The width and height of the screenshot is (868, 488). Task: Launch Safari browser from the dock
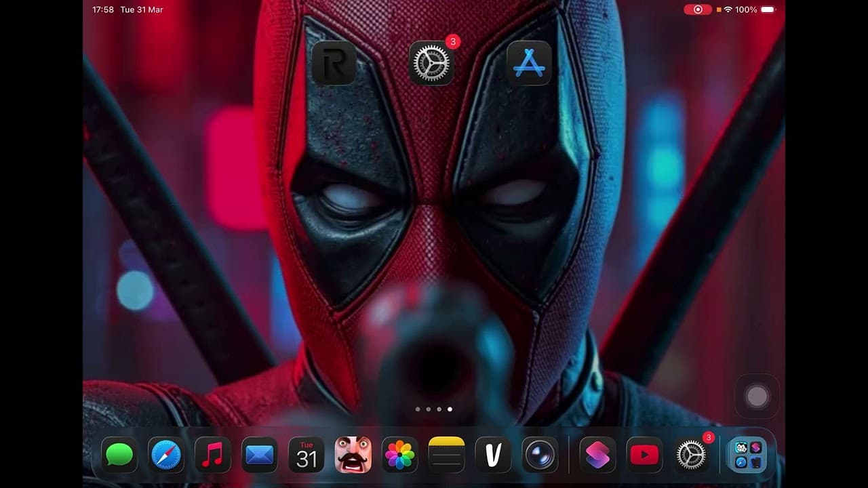[166, 455]
